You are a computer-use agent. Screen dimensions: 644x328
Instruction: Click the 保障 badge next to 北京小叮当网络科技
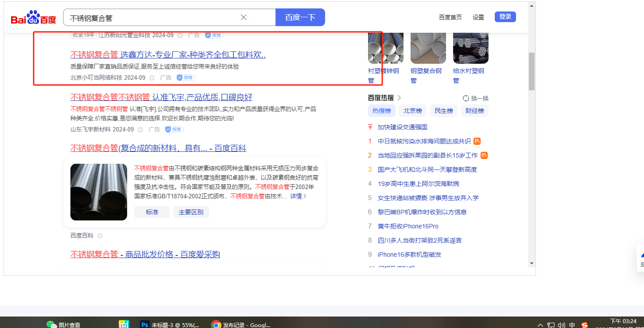[186, 78]
